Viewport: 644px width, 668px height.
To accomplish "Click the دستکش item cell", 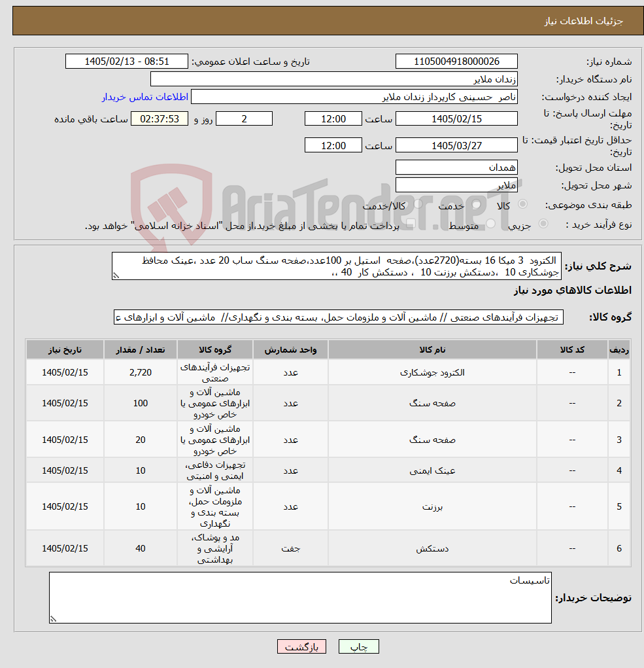I will pos(432,548).
